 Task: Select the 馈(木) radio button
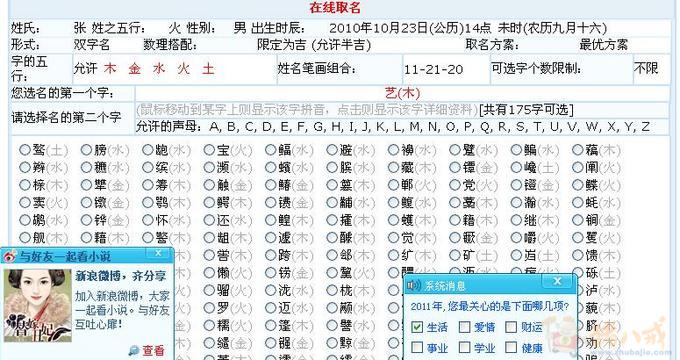pyautogui.click(x=578, y=255)
